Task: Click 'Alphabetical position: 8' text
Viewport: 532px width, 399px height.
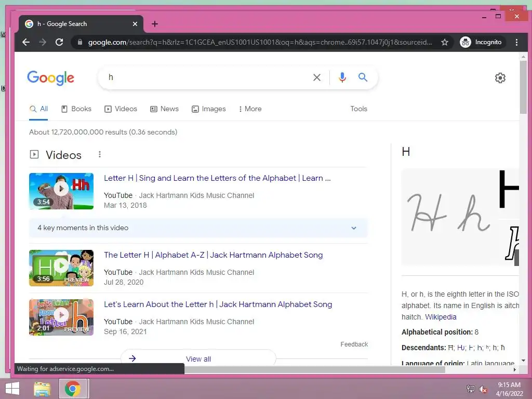Action: pyautogui.click(x=440, y=332)
